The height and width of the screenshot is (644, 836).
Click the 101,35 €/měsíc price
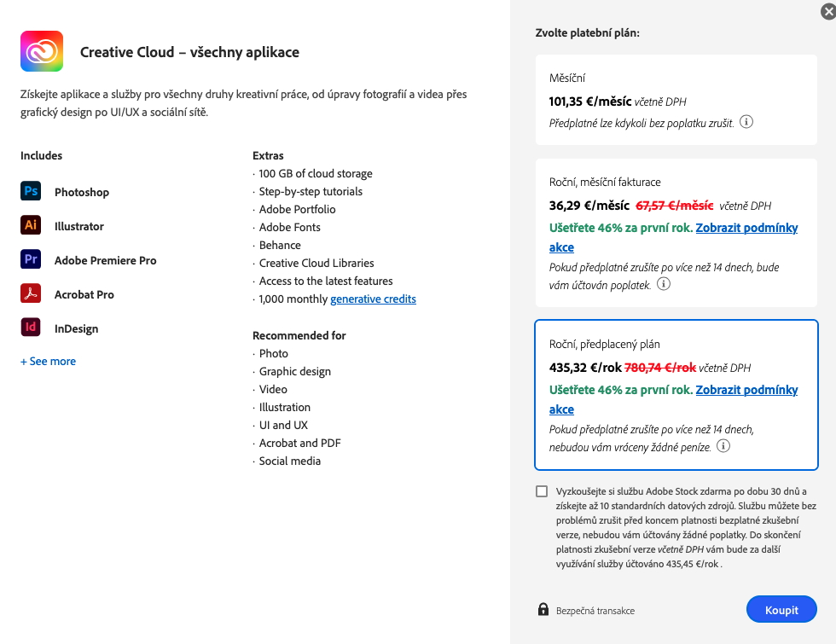point(590,102)
